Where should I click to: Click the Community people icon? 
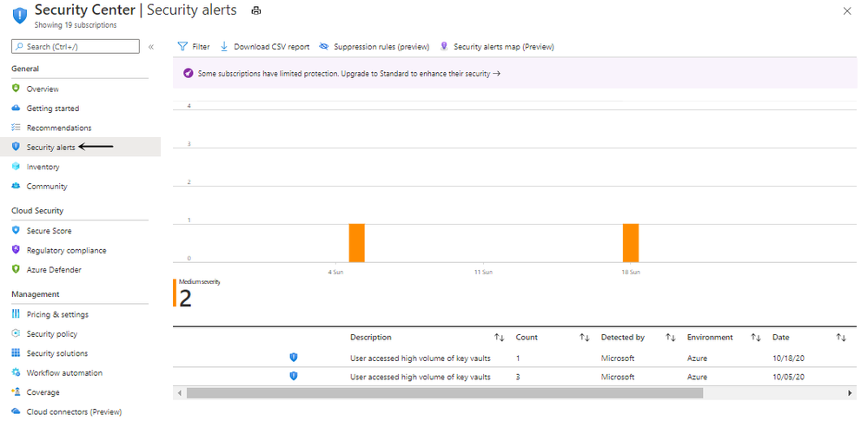pyautogui.click(x=16, y=186)
